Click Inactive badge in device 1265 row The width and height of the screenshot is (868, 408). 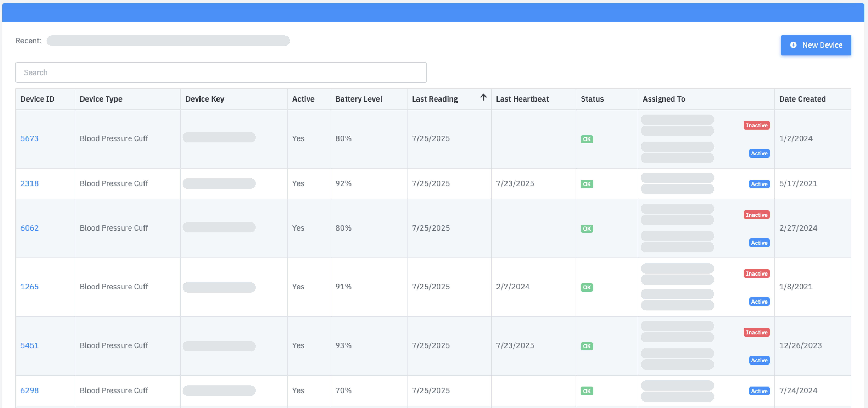pos(757,274)
